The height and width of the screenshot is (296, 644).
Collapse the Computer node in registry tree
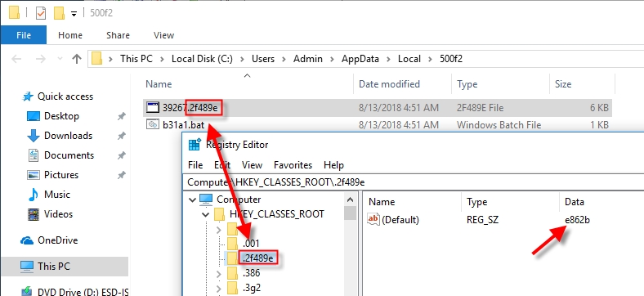192,200
